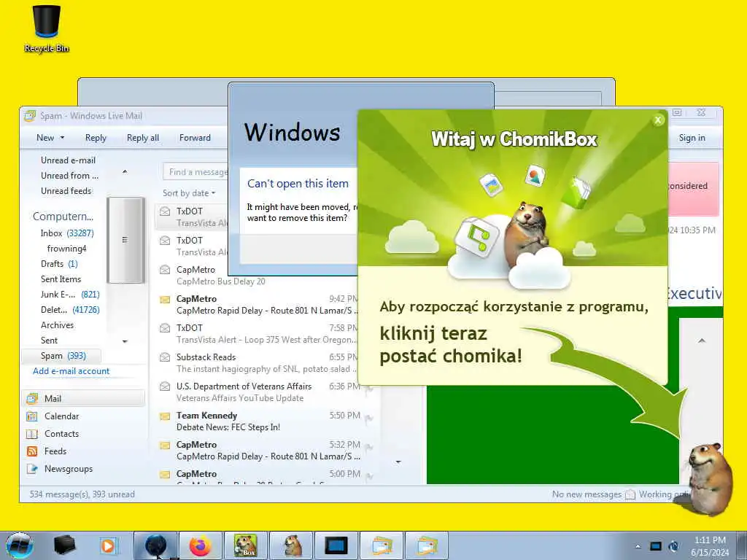Image resolution: width=747 pixels, height=560 pixels.
Task: Click the Newsgroups section icon
Action: [32, 469]
